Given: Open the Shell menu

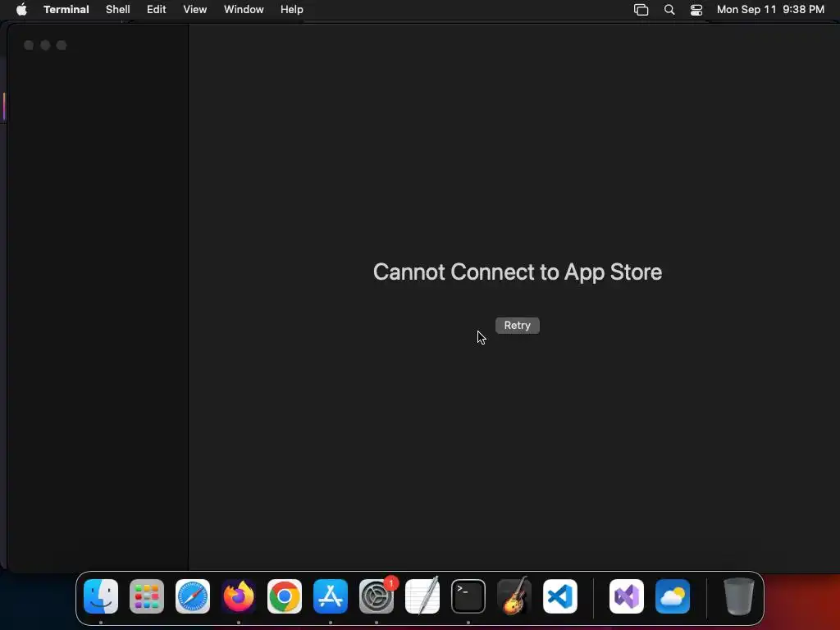Looking at the screenshot, I should (x=118, y=10).
